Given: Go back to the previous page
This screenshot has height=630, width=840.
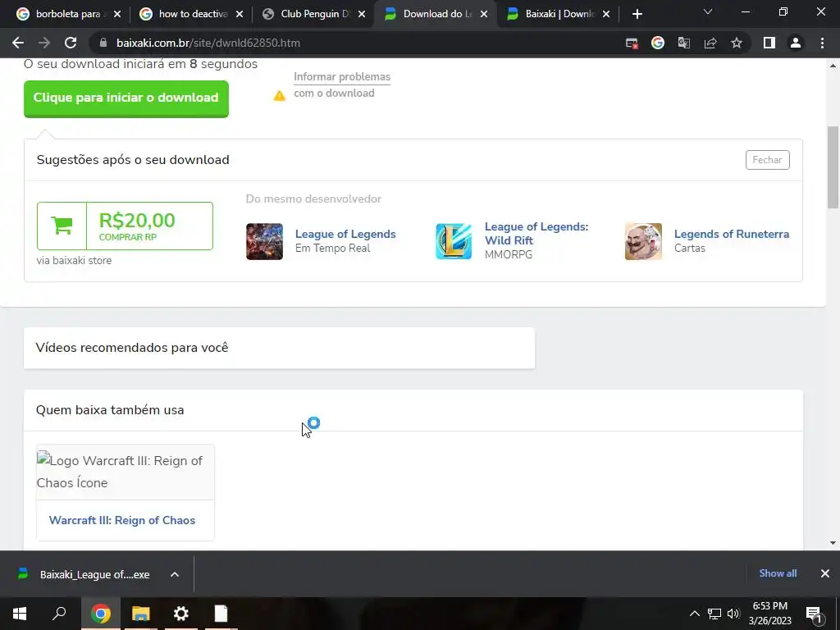Looking at the screenshot, I should [18, 43].
